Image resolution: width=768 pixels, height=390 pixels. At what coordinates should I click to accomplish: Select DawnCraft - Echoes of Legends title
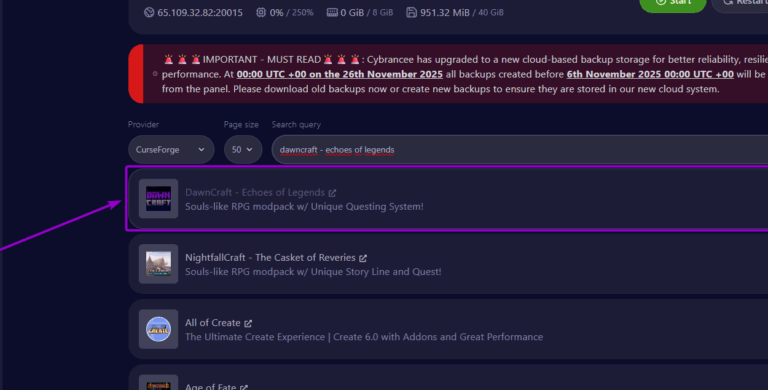point(255,192)
